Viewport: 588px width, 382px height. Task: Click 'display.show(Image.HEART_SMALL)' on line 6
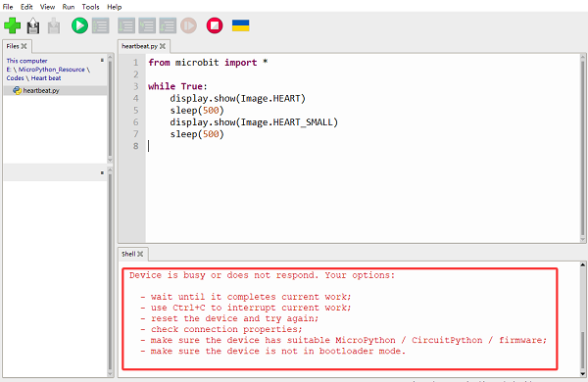(x=254, y=122)
